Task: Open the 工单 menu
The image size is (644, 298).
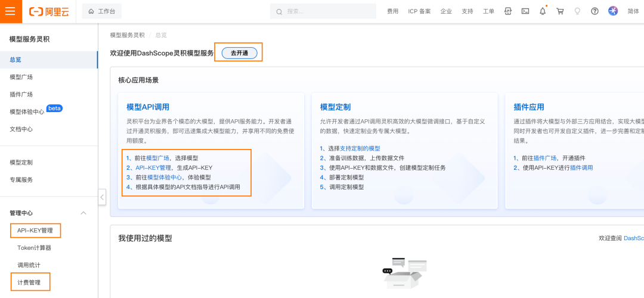Action: tap(489, 11)
